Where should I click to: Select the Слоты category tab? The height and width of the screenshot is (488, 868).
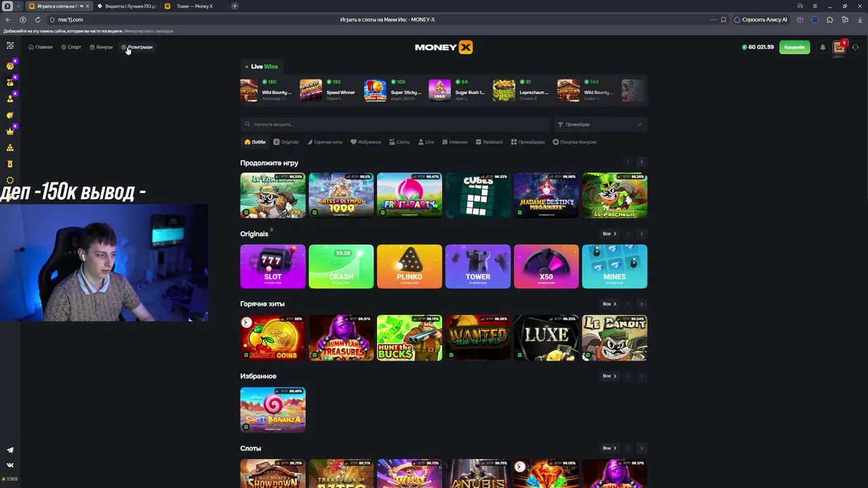pyautogui.click(x=399, y=142)
